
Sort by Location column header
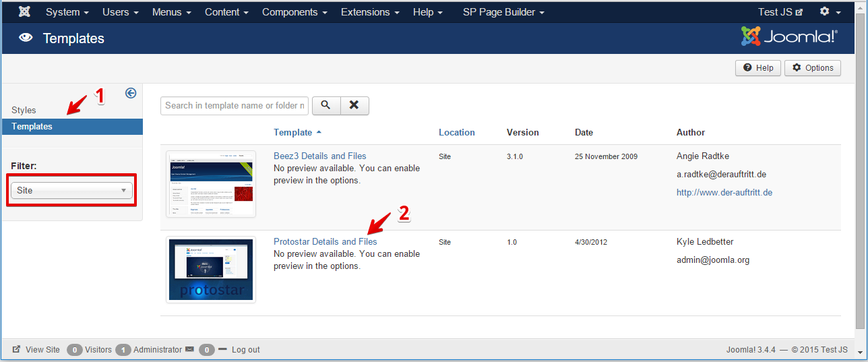(x=457, y=133)
